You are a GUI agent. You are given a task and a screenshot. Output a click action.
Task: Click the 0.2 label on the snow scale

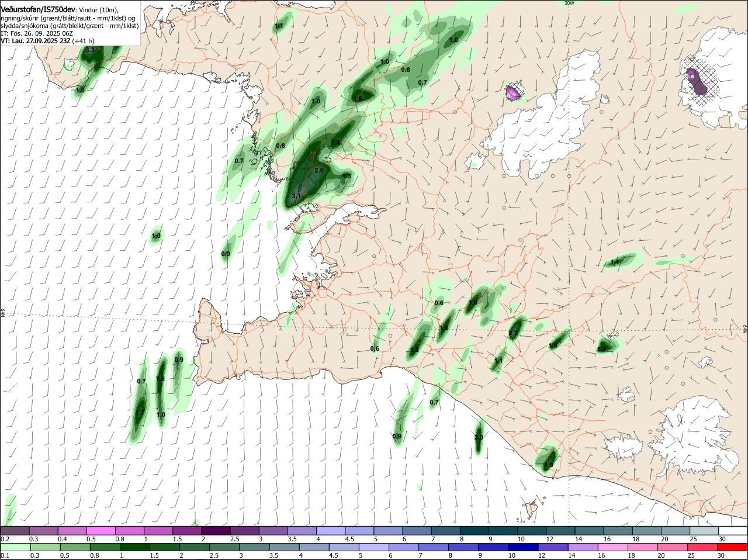(5, 539)
